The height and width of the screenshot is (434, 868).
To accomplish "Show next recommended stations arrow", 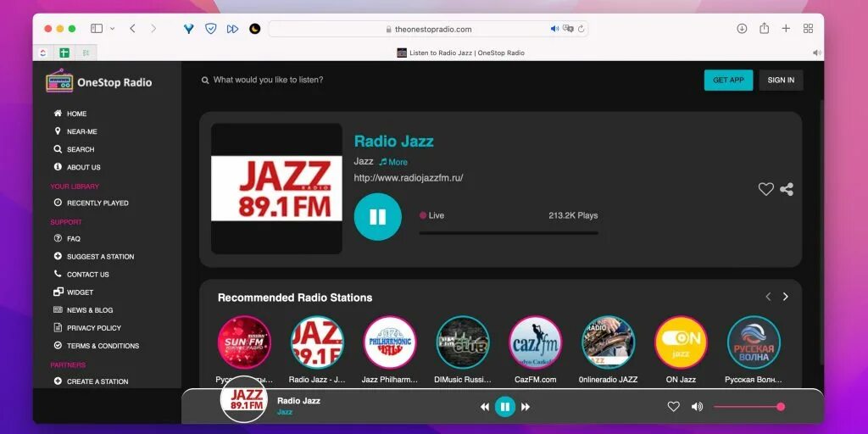I will (785, 297).
